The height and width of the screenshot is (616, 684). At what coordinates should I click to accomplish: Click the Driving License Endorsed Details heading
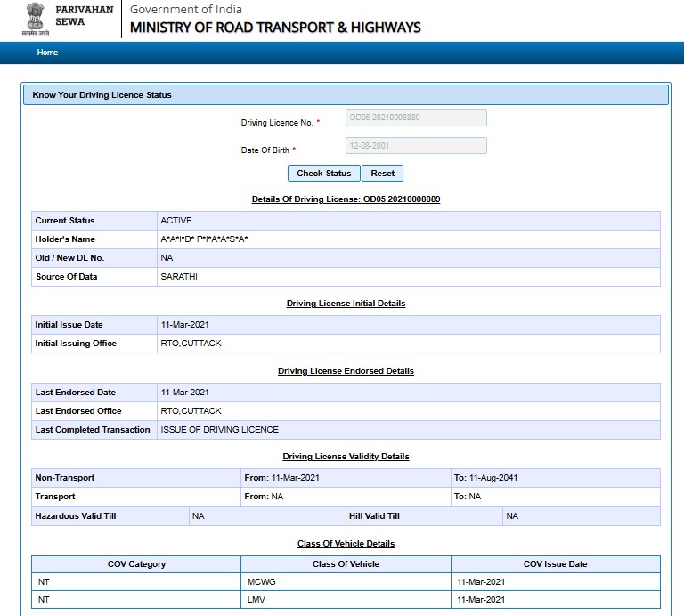(346, 370)
